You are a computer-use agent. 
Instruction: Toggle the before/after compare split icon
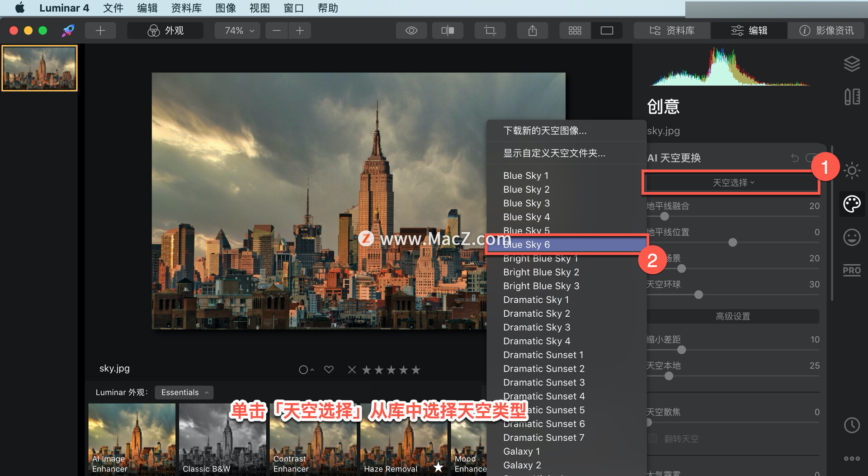click(x=448, y=30)
